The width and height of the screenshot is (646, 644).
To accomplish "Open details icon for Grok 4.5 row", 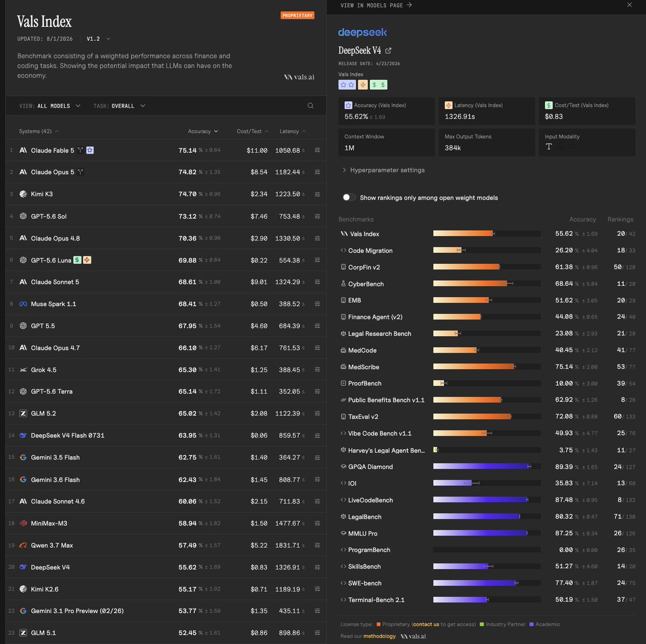I will (317, 370).
